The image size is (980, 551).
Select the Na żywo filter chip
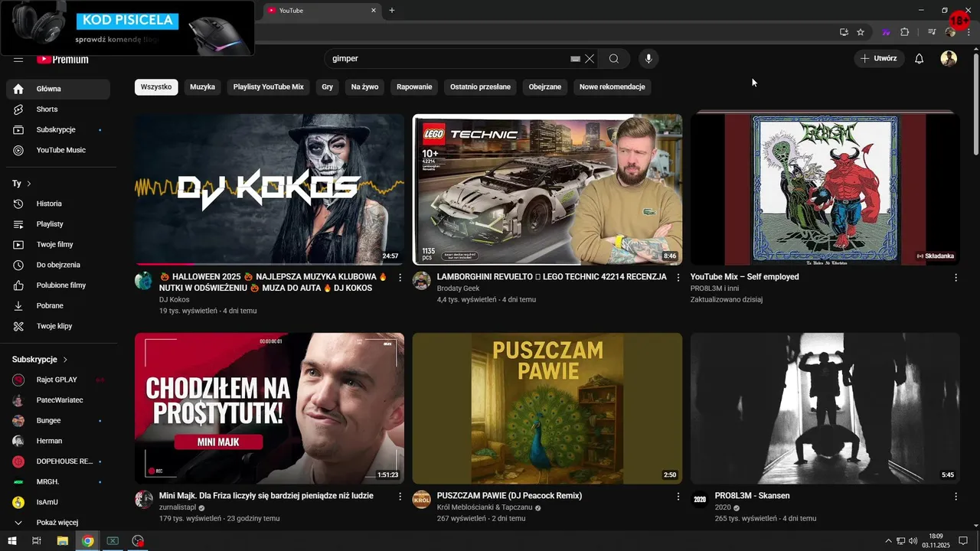click(365, 87)
